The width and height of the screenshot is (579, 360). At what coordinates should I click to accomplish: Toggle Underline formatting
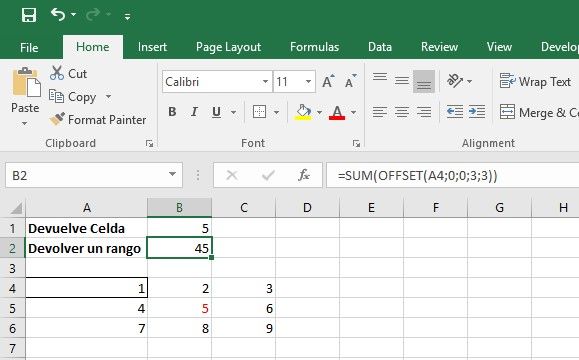click(216, 112)
